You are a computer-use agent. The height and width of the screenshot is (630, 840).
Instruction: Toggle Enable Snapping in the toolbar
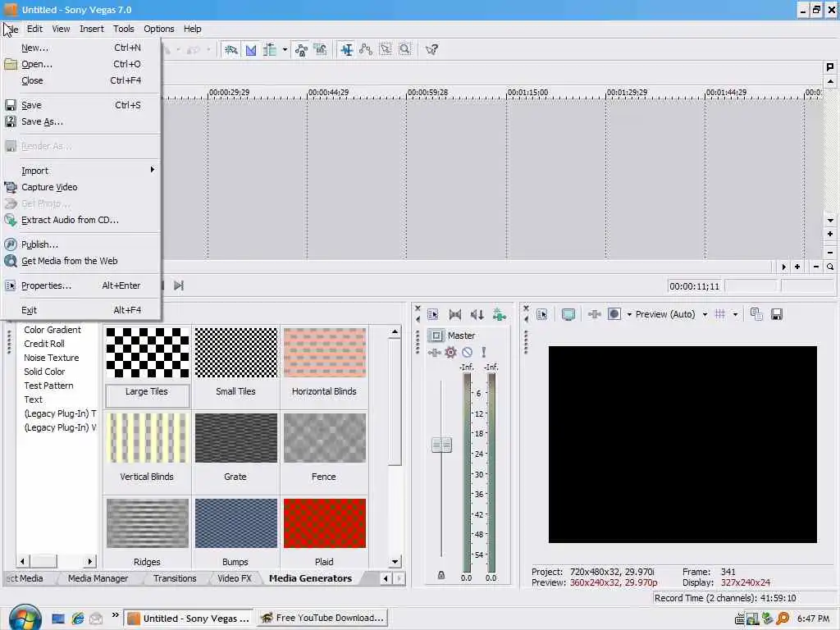(x=231, y=50)
